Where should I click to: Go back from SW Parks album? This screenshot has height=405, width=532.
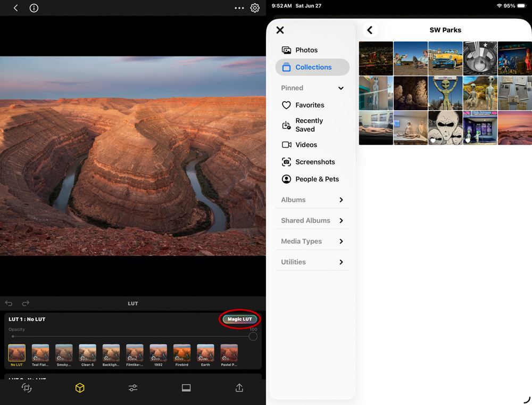(x=370, y=30)
